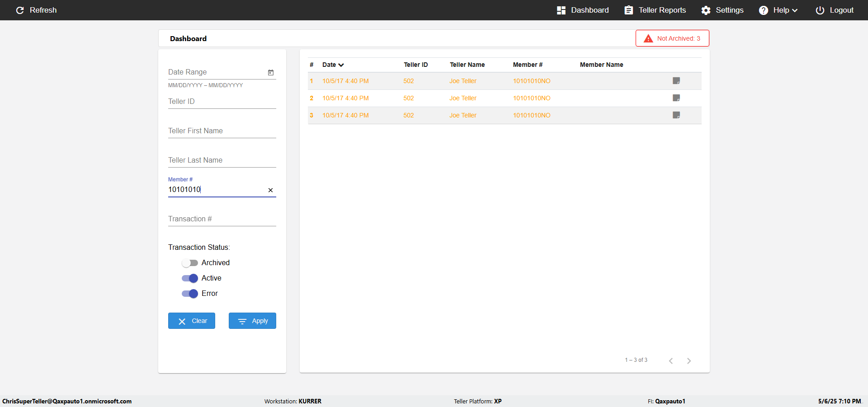Click Workstation: KURRER in status bar
Screen dimensions: 868x407
pyautogui.click(x=293, y=401)
